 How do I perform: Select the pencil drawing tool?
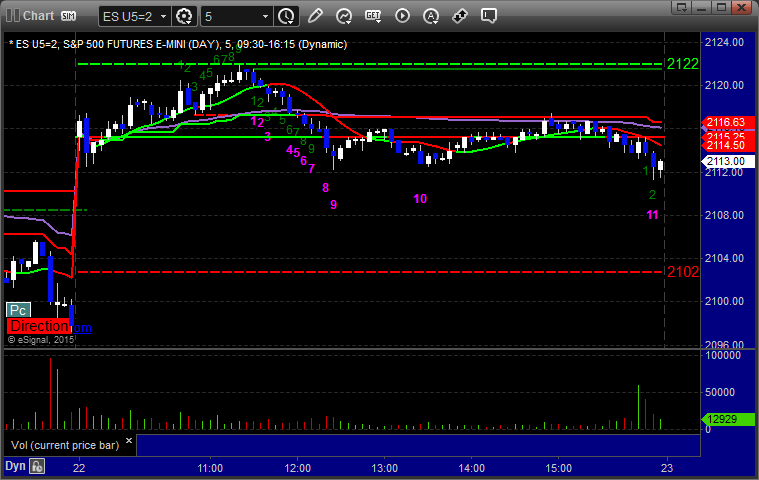315,16
